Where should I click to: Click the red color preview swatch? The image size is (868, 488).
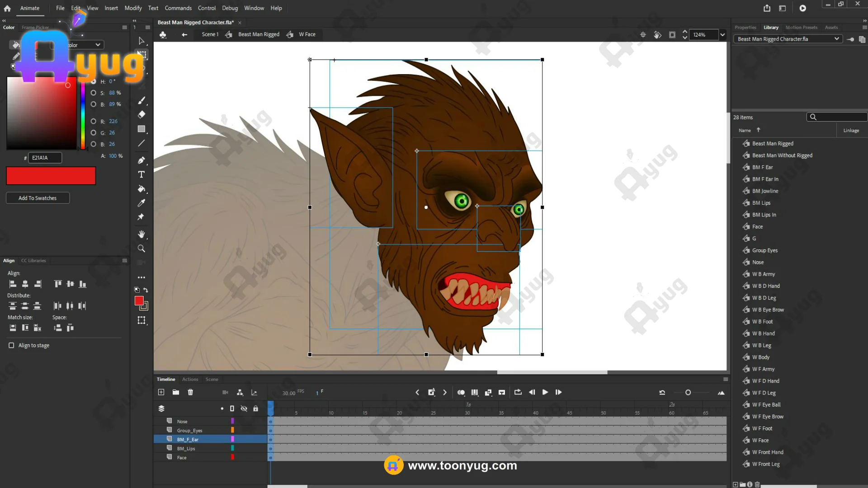coord(51,176)
